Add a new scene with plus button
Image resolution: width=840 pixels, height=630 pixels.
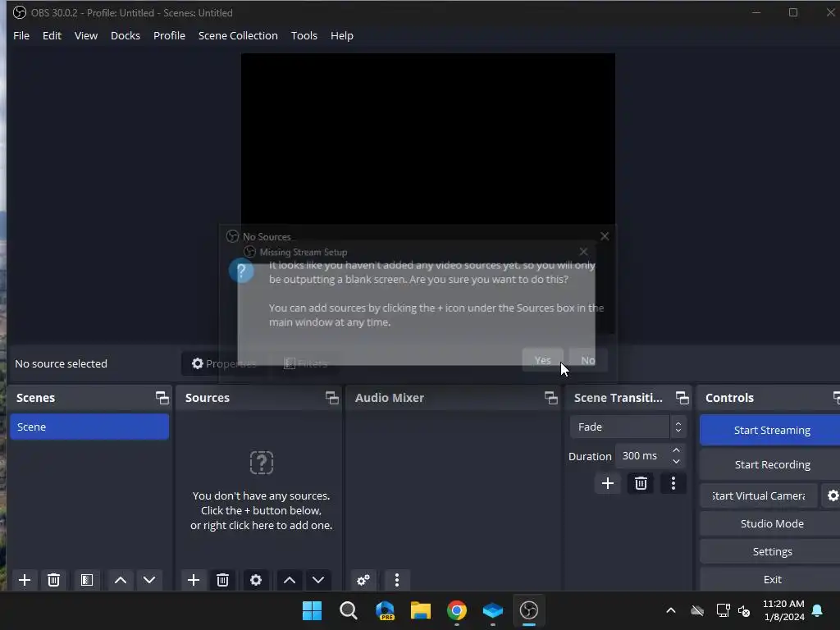24,580
